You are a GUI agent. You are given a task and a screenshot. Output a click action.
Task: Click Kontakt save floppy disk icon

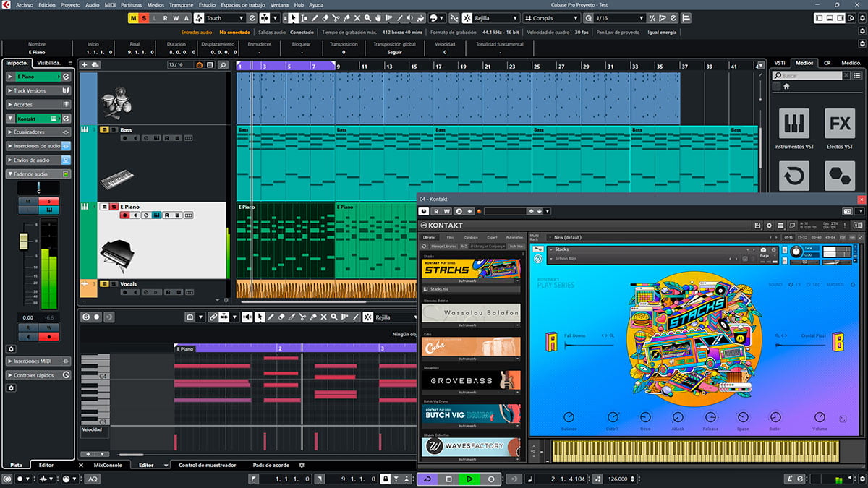tap(757, 226)
